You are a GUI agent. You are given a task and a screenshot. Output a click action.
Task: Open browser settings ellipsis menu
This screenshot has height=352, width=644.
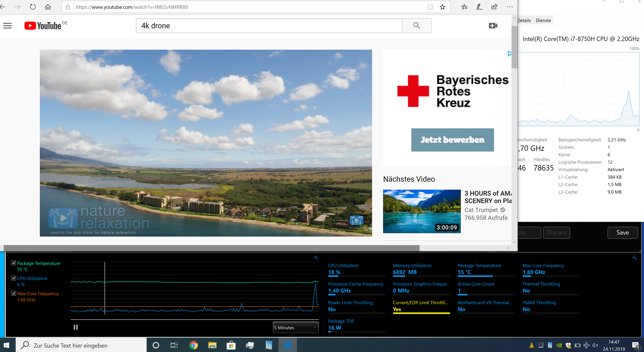510,7
